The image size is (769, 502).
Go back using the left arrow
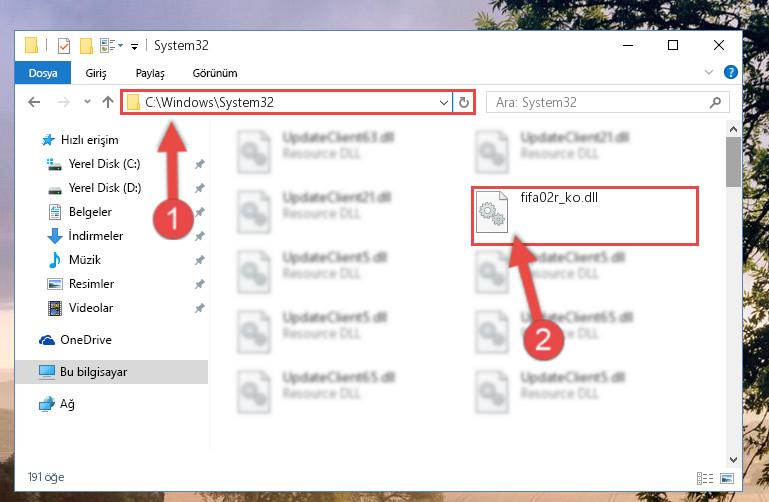pos(34,102)
